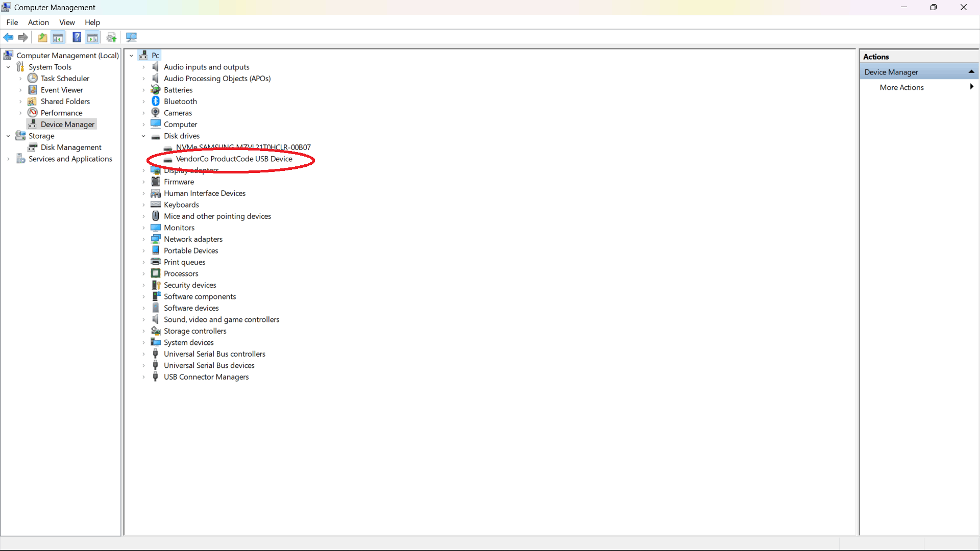Open Shared Folders in the console tree
The image size is (980, 551).
(65, 101)
